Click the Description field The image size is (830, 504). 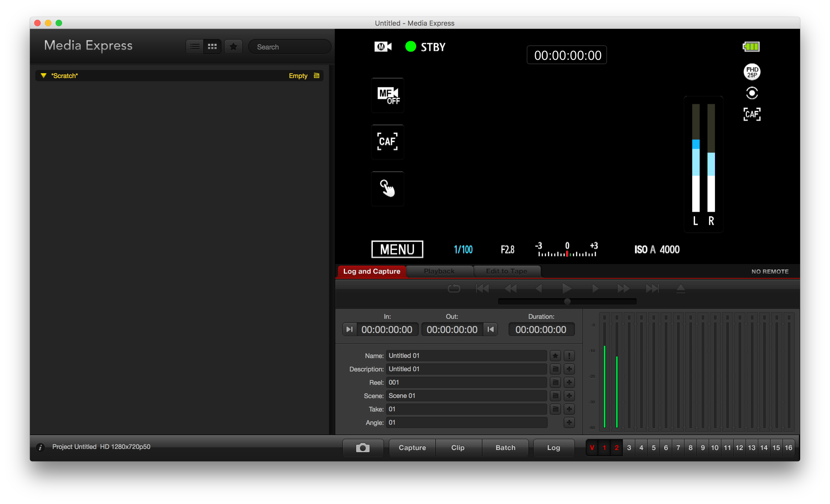tap(466, 369)
